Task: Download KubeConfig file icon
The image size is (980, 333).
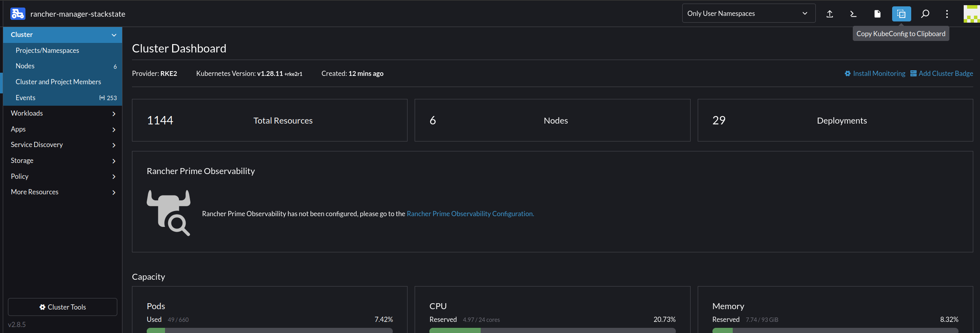Action: [877, 14]
